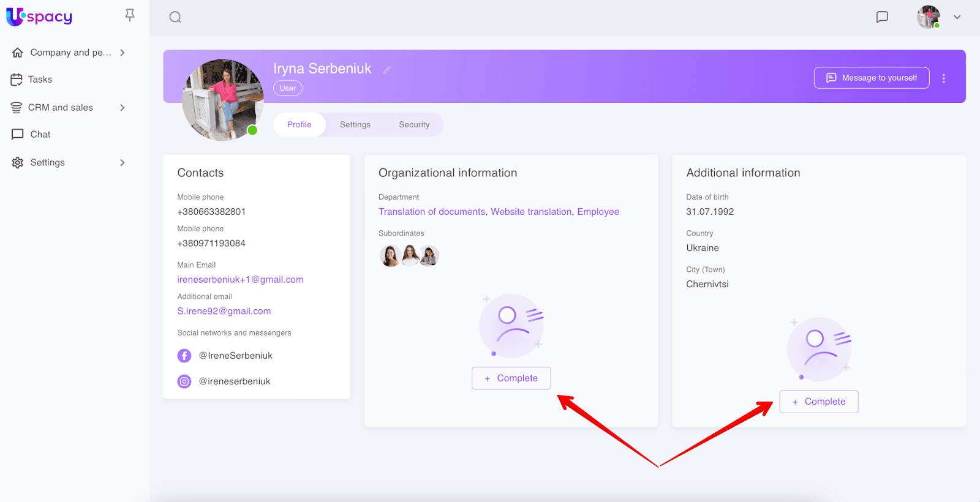
Task: Click the first subordinate avatar
Action: click(390, 255)
